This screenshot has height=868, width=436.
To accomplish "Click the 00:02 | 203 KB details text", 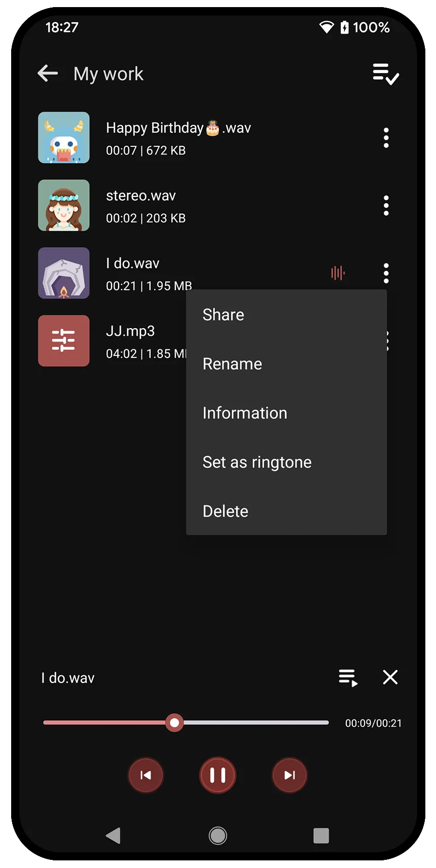I will (x=146, y=218).
